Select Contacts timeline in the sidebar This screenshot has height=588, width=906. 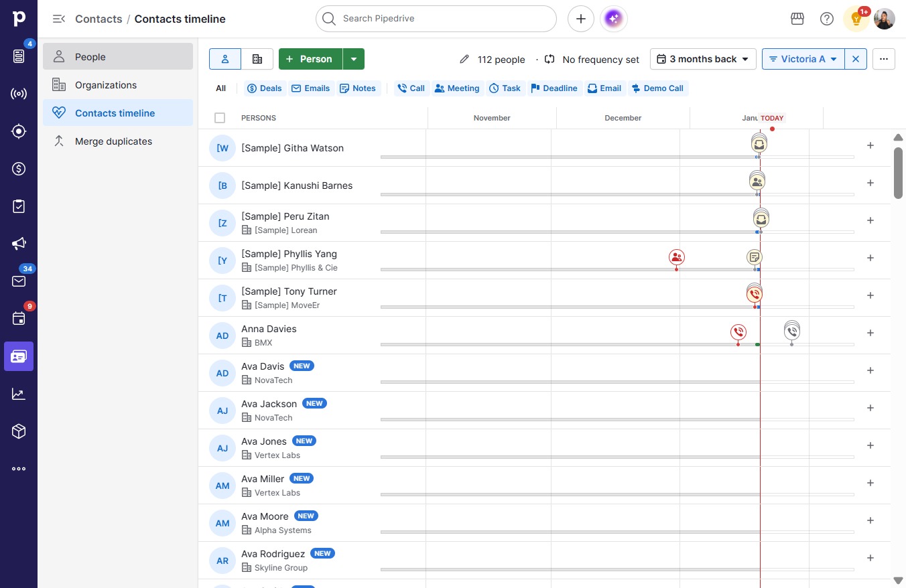point(118,113)
